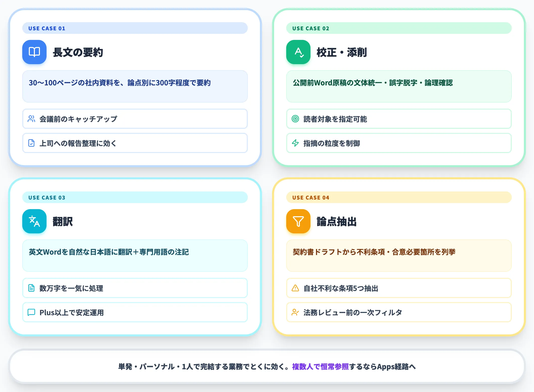Click the purple 複数人で恒常参照 highlighted text

pyautogui.click(x=320, y=366)
